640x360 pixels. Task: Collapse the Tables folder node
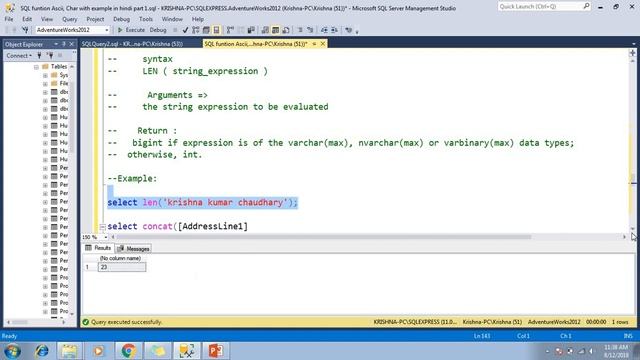coord(36,67)
